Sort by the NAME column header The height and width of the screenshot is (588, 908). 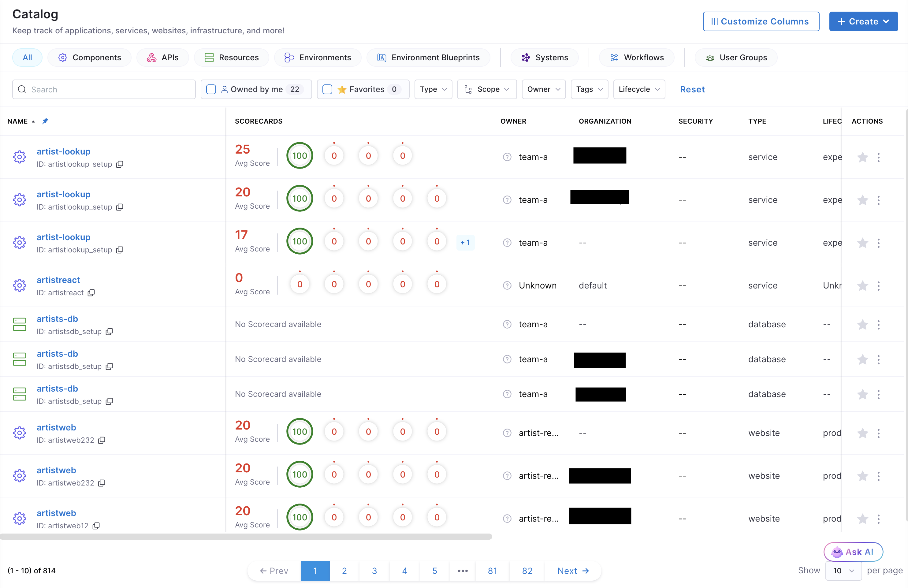[x=17, y=121]
